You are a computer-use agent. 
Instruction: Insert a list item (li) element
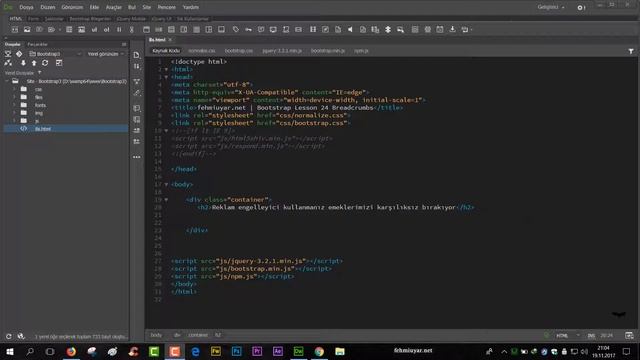(x=119, y=29)
